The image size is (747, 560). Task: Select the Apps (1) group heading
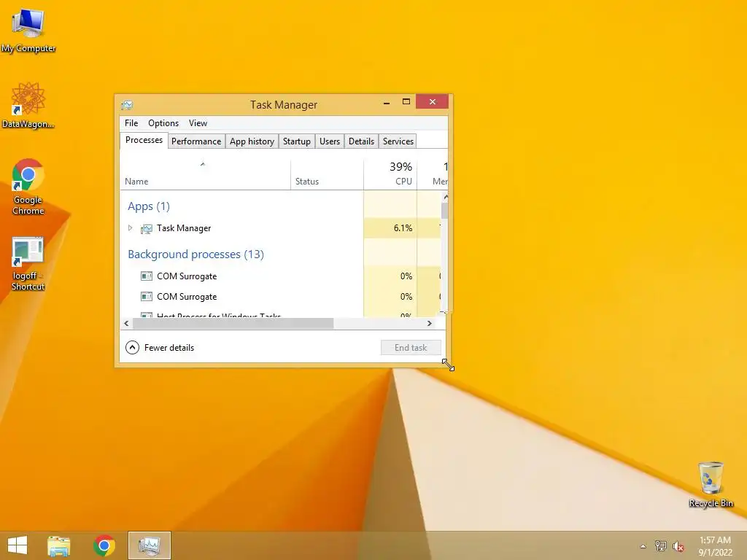click(x=149, y=206)
